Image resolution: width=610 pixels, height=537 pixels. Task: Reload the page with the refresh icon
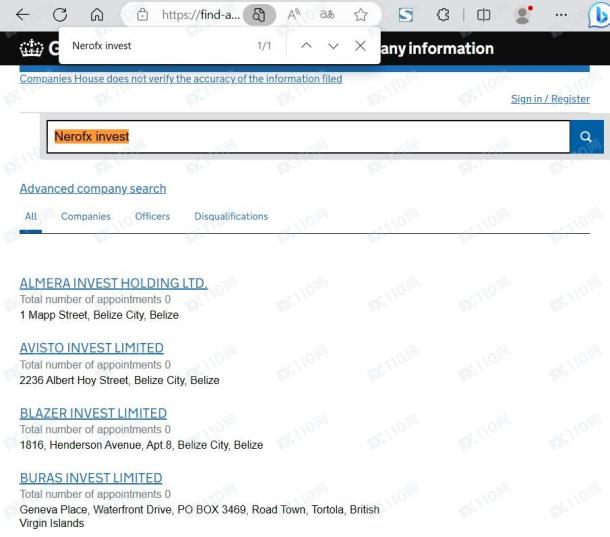(x=60, y=15)
